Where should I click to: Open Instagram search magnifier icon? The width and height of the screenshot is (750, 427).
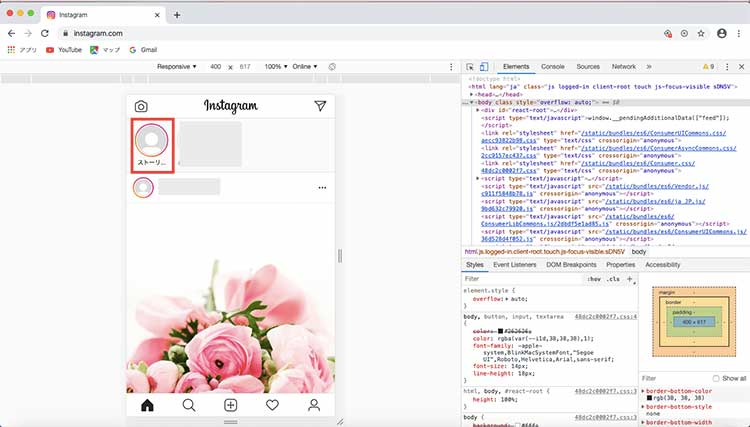coord(189,405)
